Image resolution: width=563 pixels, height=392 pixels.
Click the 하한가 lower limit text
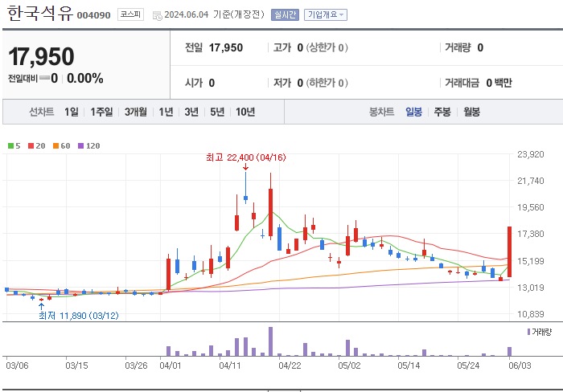pos(327,83)
